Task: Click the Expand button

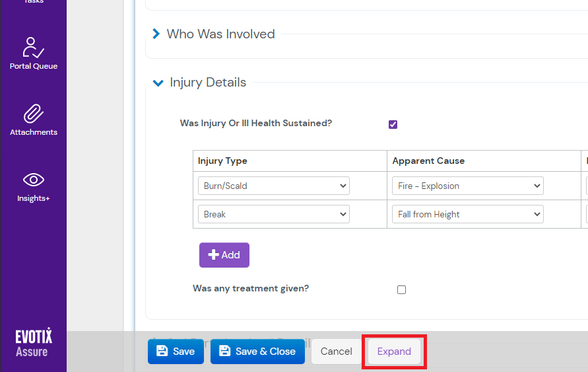Action: [x=394, y=352]
